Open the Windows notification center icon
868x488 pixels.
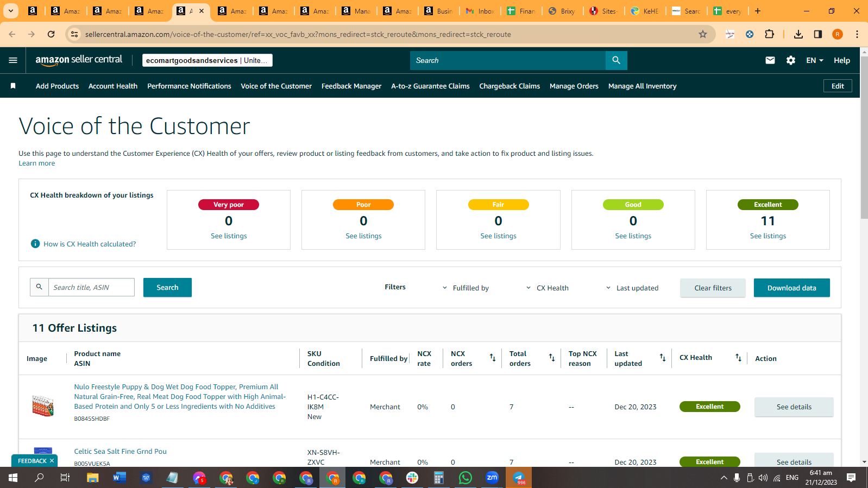[851, 478]
